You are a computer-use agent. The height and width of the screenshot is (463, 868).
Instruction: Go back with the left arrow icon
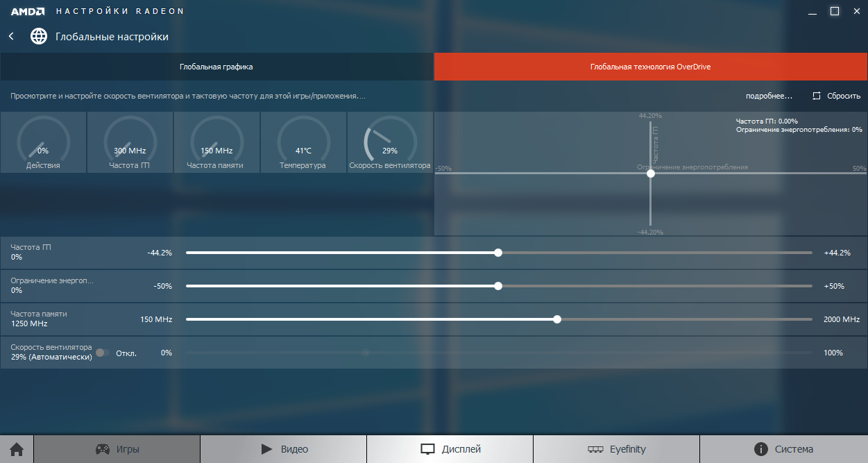[x=11, y=36]
